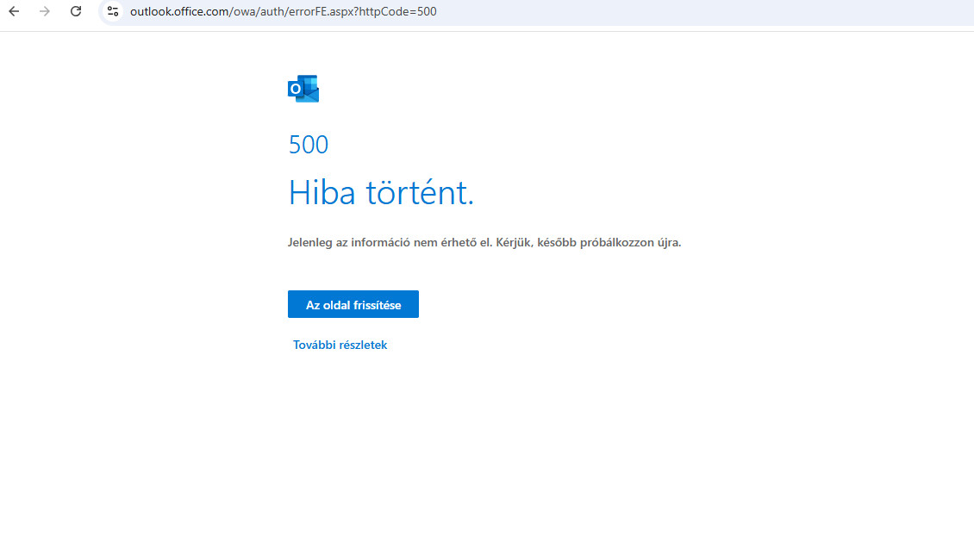Click the '/owa/auth/errorFE.aspx' path in the URL
This screenshot has height=560, width=974.
click(297, 11)
